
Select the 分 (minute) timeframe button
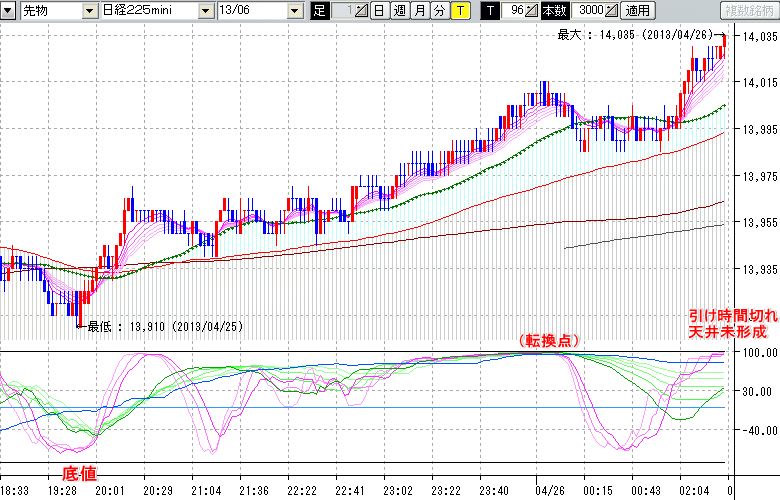pyautogui.click(x=439, y=11)
